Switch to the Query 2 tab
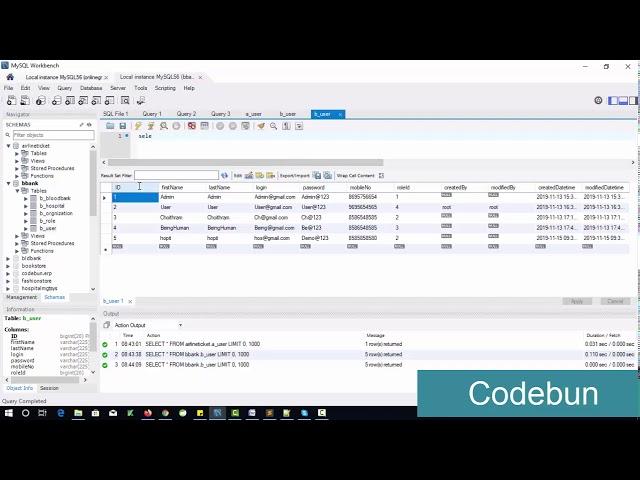Screen dimensions: 640x480 [x=186, y=114]
